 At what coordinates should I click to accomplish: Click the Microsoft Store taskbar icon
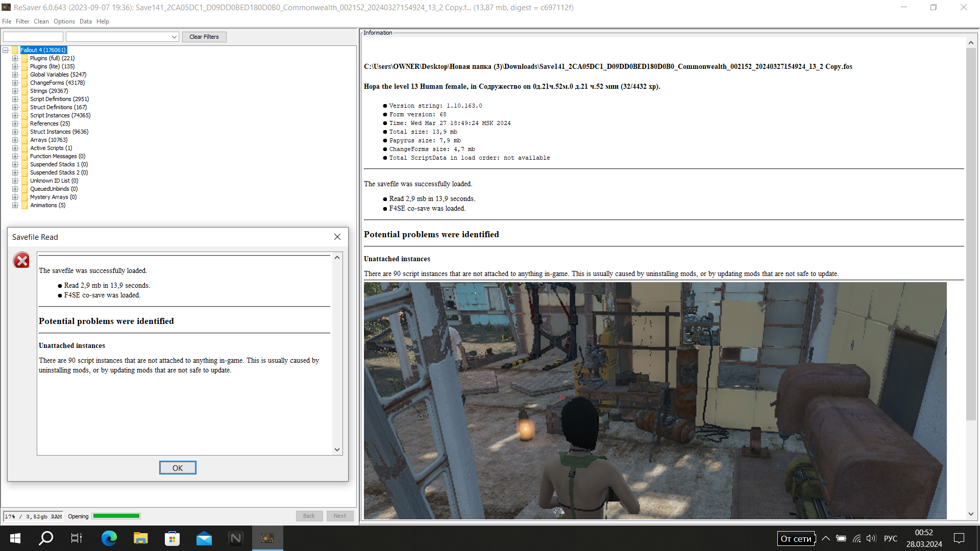click(173, 538)
